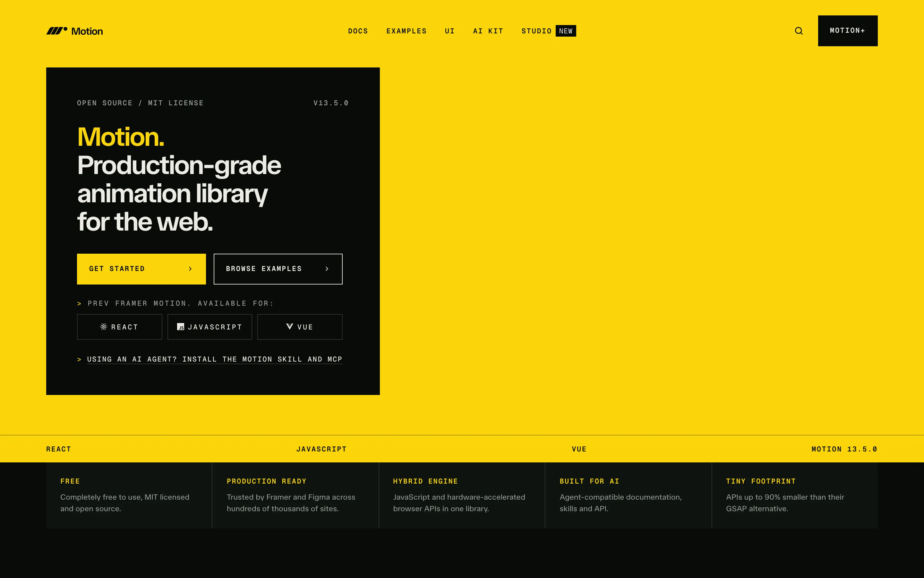Click the Open Source / MIT License text
This screenshot has height=578, width=924.
click(x=140, y=103)
